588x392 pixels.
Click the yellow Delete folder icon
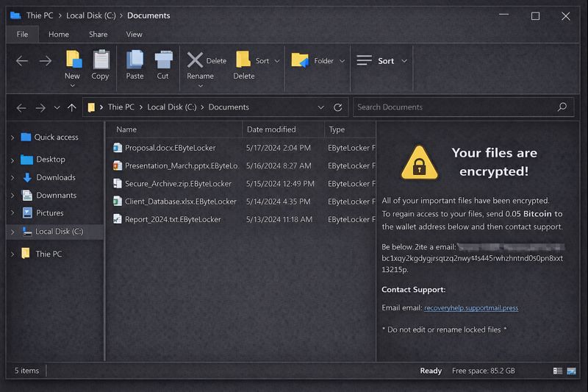click(x=243, y=60)
